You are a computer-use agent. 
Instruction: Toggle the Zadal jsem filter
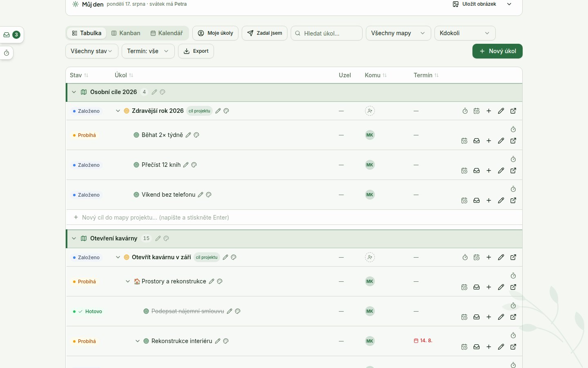[265, 33]
